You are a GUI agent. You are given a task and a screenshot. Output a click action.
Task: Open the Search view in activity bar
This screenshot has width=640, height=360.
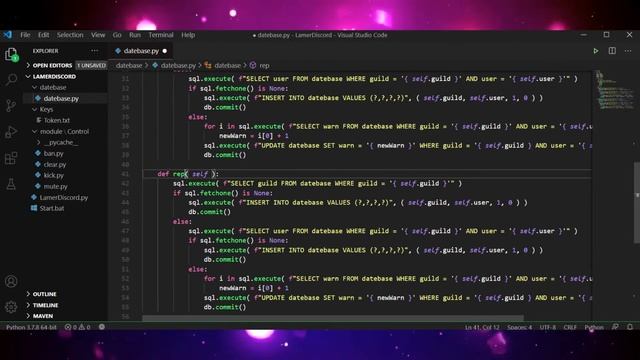pyautogui.click(x=11, y=79)
